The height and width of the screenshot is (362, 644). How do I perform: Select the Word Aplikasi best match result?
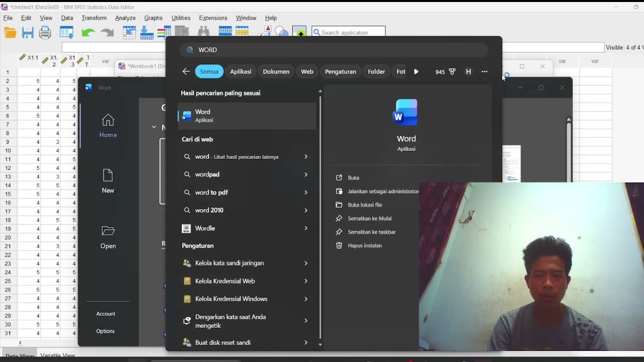coord(247,116)
